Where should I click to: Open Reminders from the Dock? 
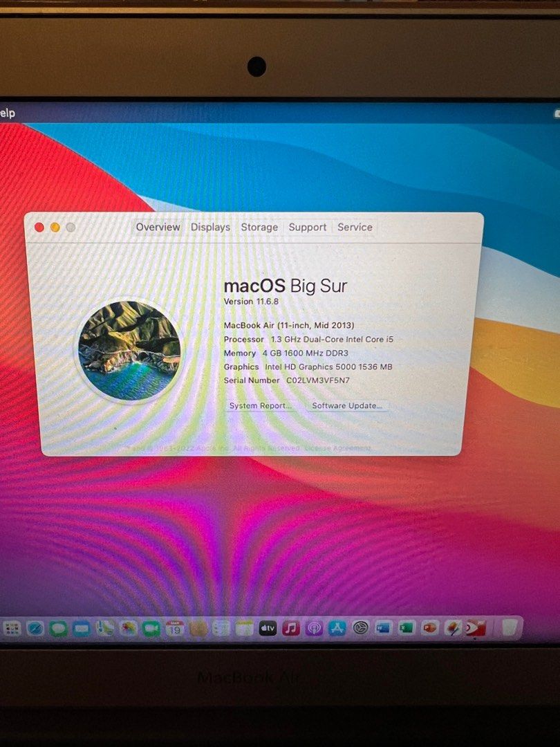(x=221, y=629)
